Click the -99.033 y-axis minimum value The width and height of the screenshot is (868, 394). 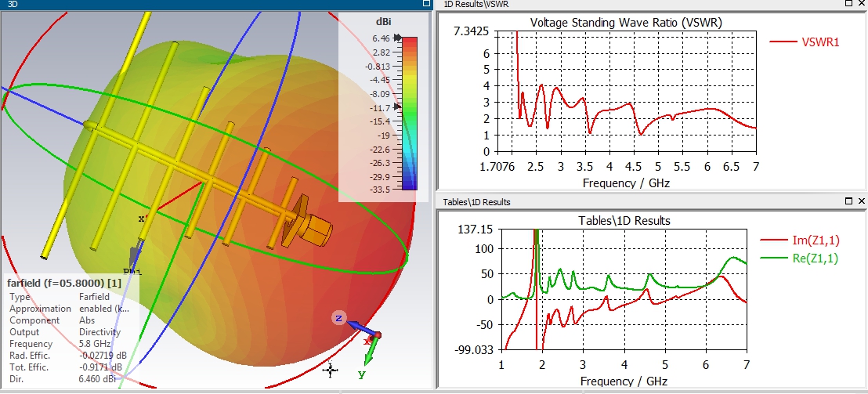pos(473,349)
